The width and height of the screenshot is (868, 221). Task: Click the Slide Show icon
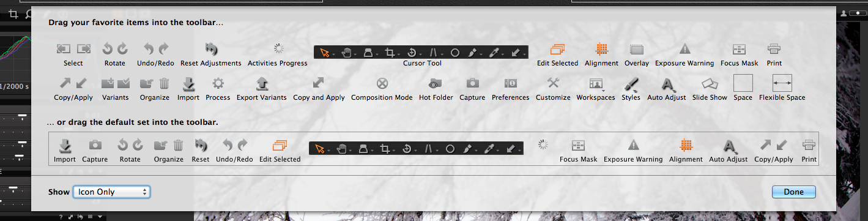[709, 83]
